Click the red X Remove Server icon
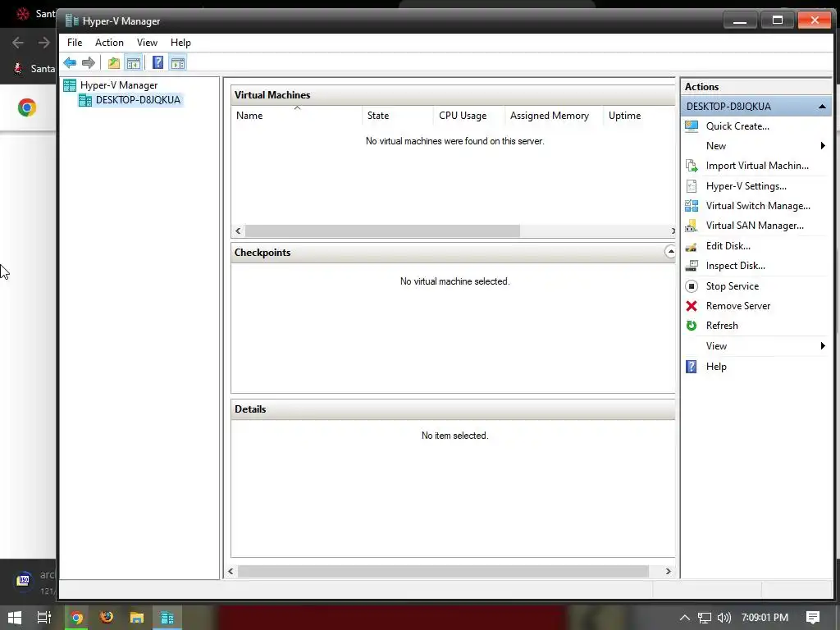 (692, 306)
